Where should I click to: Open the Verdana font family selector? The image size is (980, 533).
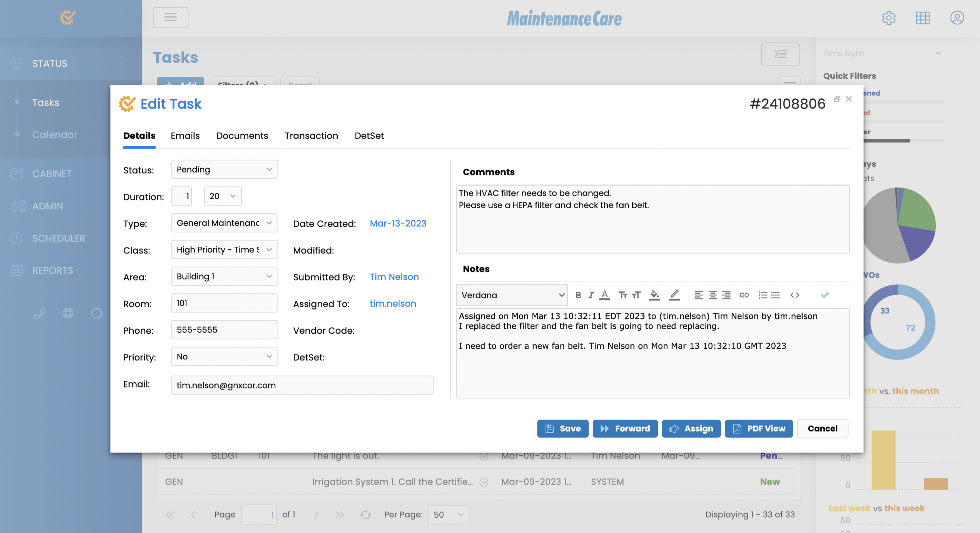(x=512, y=295)
